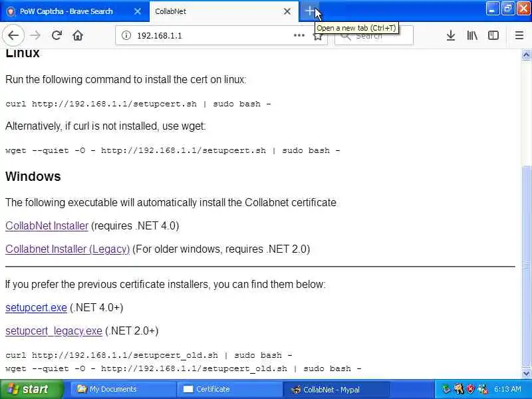Click the scrollbar up arrow
The height and width of the screenshot is (399, 532).
(x=526, y=55)
